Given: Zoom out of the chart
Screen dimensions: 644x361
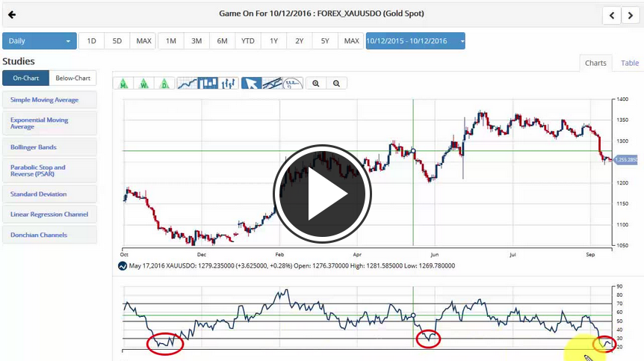Looking at the screenshot, I should tap(336, 84).
